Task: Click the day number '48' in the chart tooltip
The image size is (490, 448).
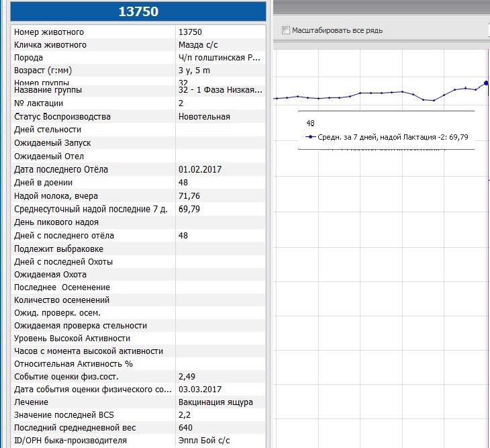Action: pyautogui.click(x=310, y=123)
